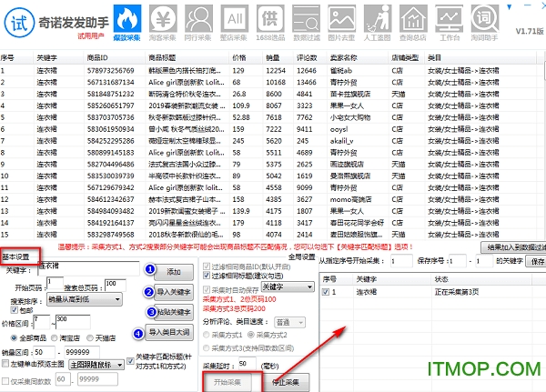Toggle the 采集时自动保存 checkbox
Image resolution: width=546 pixels, height=392 pixels.
207,289
